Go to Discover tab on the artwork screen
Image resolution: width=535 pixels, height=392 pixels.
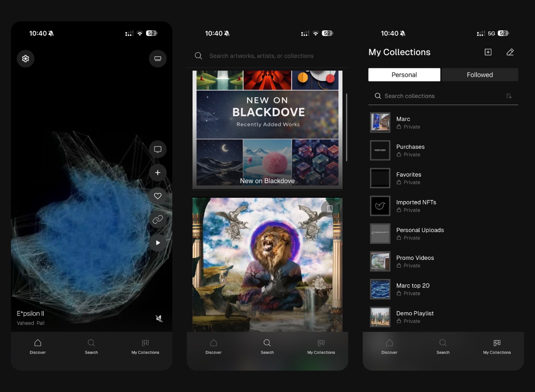(38, 347)
